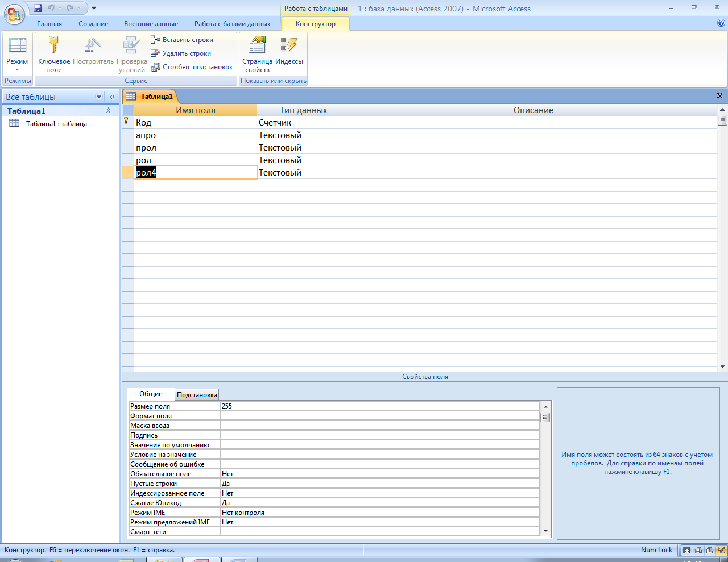Click Столбец подстановок

[192, 67]
